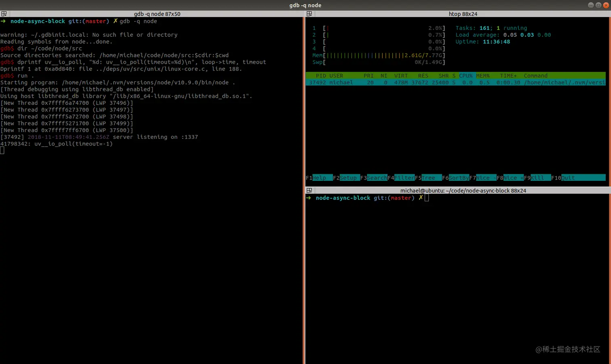Click the Swp usage meter in htop
The height and width of the screenshot is (364, 611).
(x=379, y=62)
